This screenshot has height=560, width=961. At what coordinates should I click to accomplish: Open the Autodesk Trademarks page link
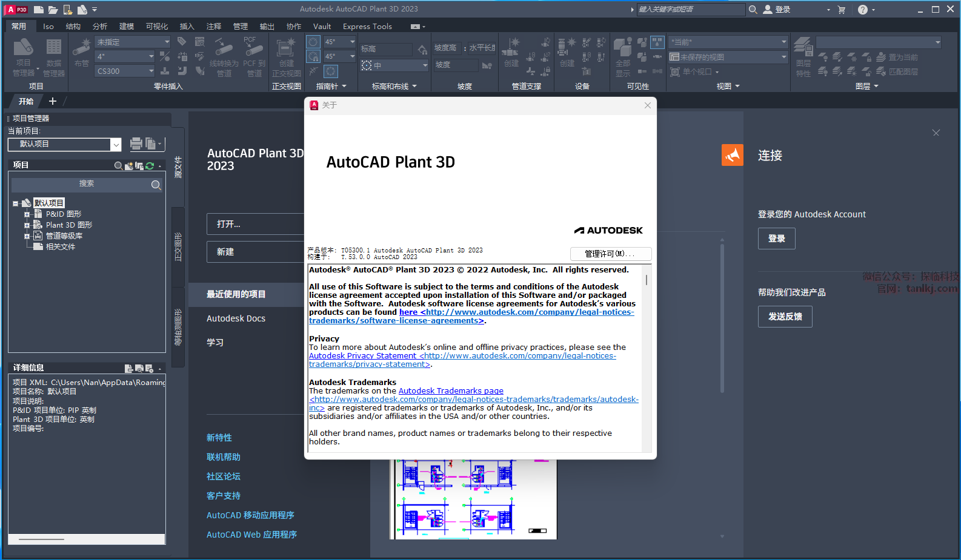coord(451,391)
